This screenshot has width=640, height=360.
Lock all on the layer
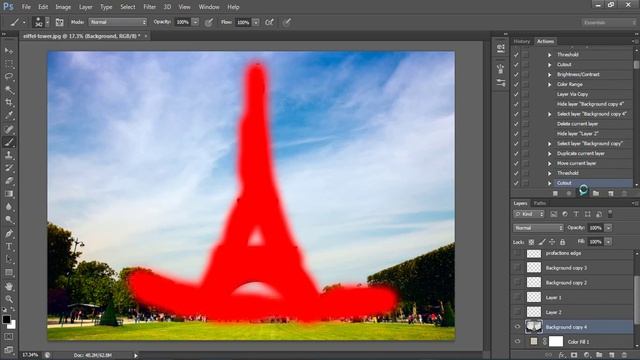click(x=562, y=242)
